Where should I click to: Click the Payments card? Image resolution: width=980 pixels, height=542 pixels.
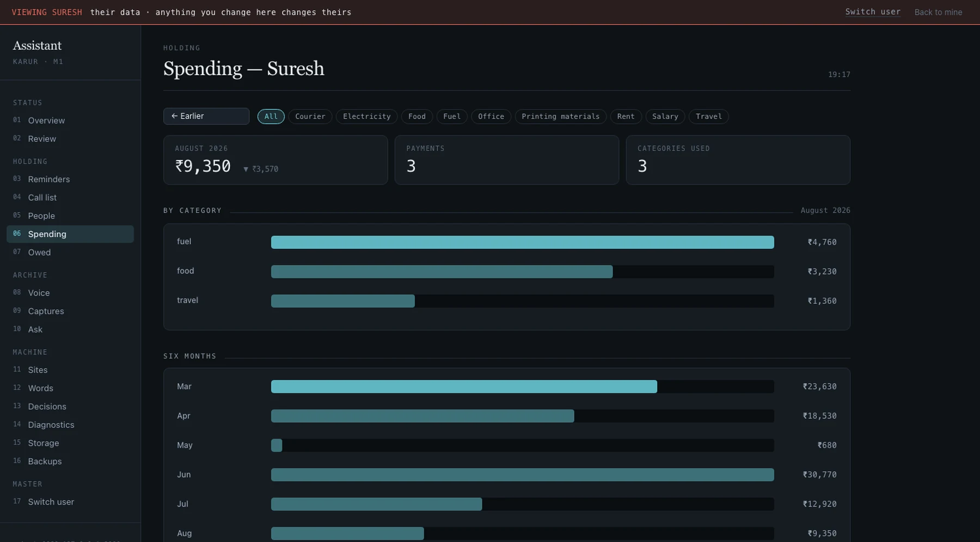click(x=507, y=160)
